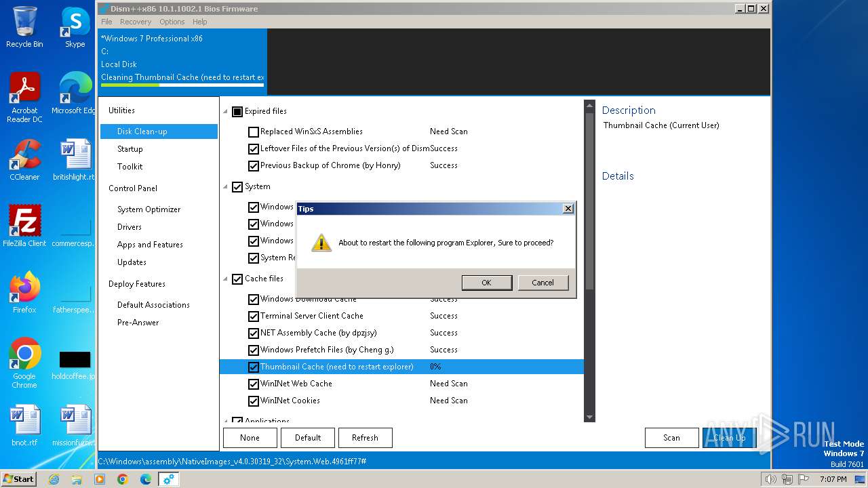Click the cleaning progress bar
Viewport: 868px width, 488px height.
182,85
